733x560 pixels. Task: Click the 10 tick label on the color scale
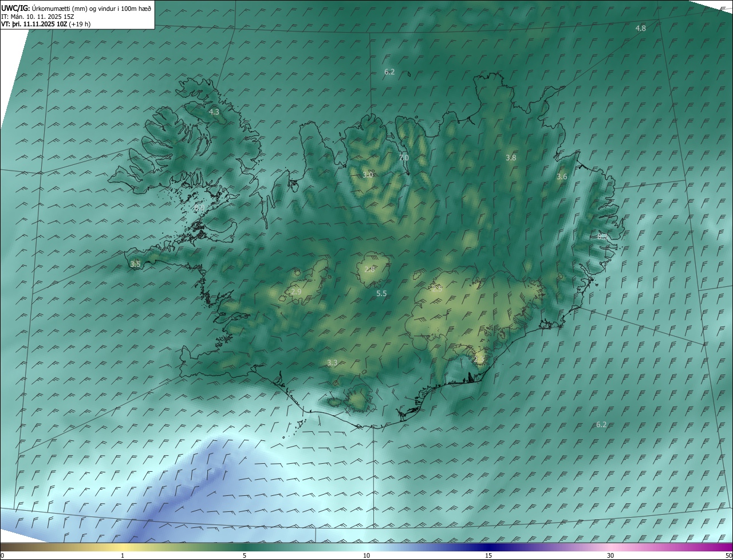click(366, 555)
